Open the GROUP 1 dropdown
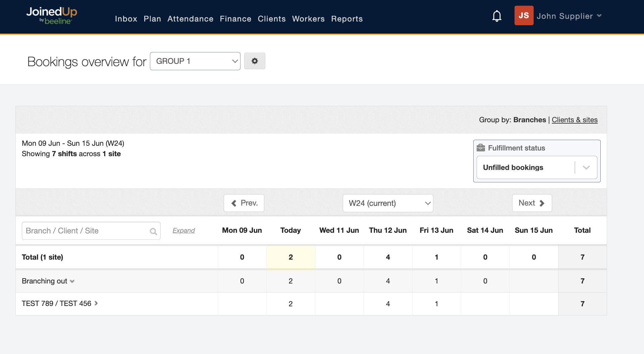 pos(195,61)
